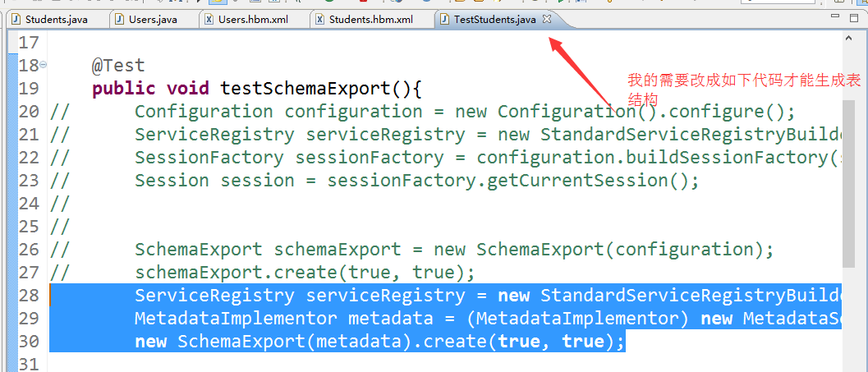The image size is (868, 372).
Task: Click the comment slashes on line 24
Action: (x=60, y=204)
